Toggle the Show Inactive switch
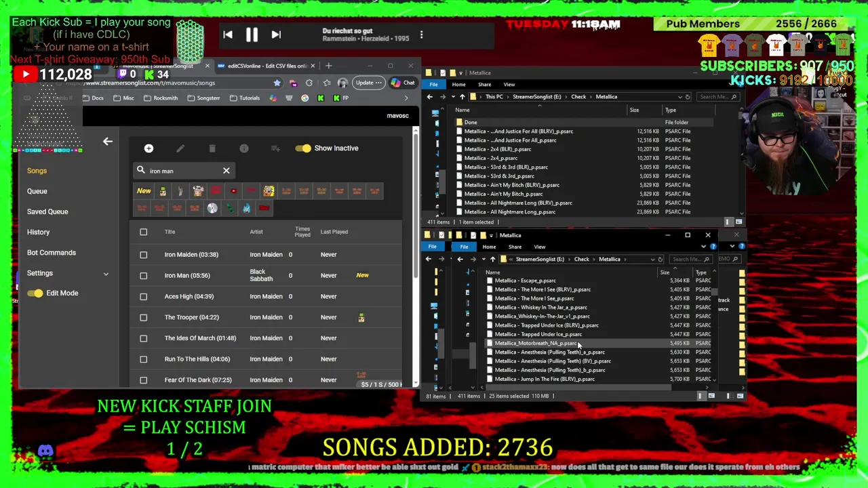This screenshot has height=488, width=868. pos(303,148)
